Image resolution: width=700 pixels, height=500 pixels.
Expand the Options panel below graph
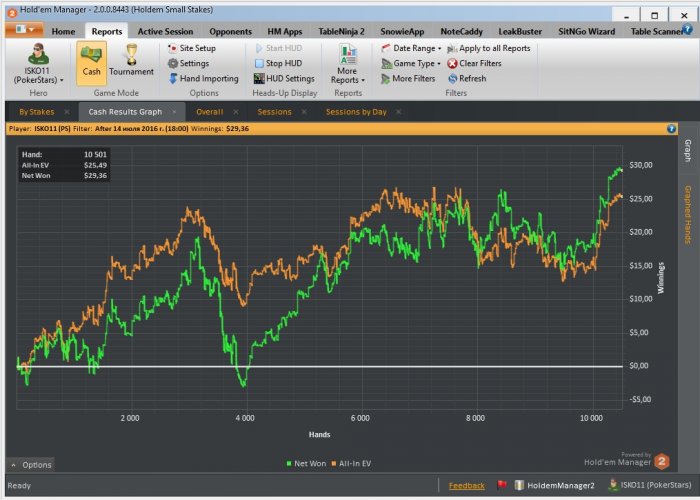pyautogui.click(x=31, y=465)
